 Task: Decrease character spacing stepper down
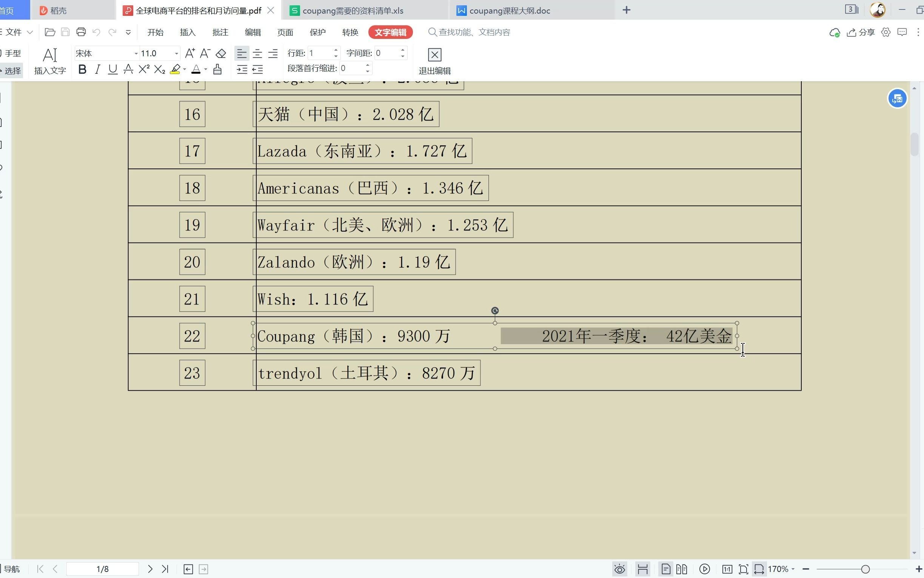(403, 57)
